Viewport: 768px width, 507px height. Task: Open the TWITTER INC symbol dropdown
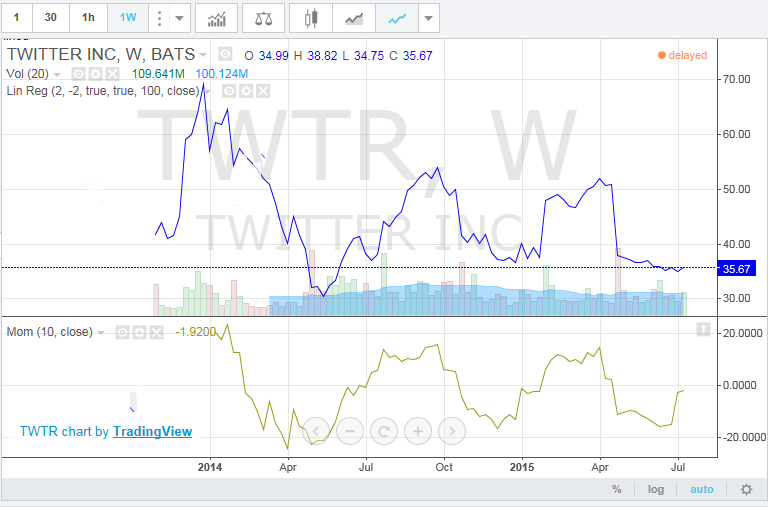coord(203,54)
